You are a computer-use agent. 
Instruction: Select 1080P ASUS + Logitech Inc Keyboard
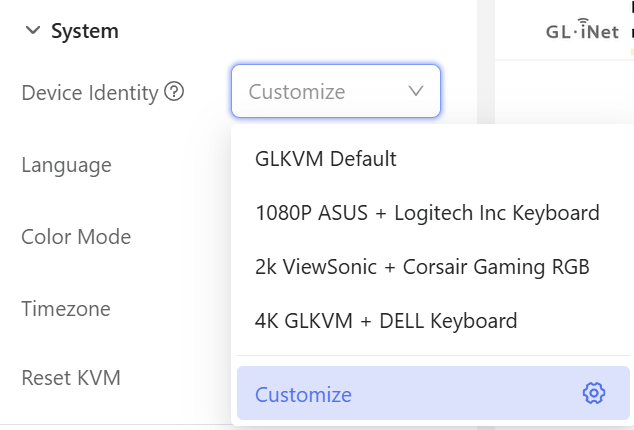(427, 213)
